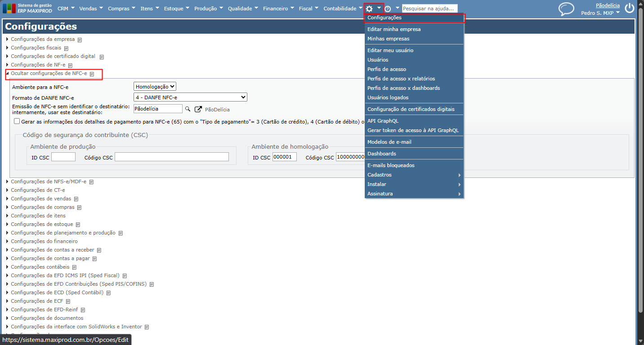
Task: Click the ID CSC production field
Action: click(63, 157)
